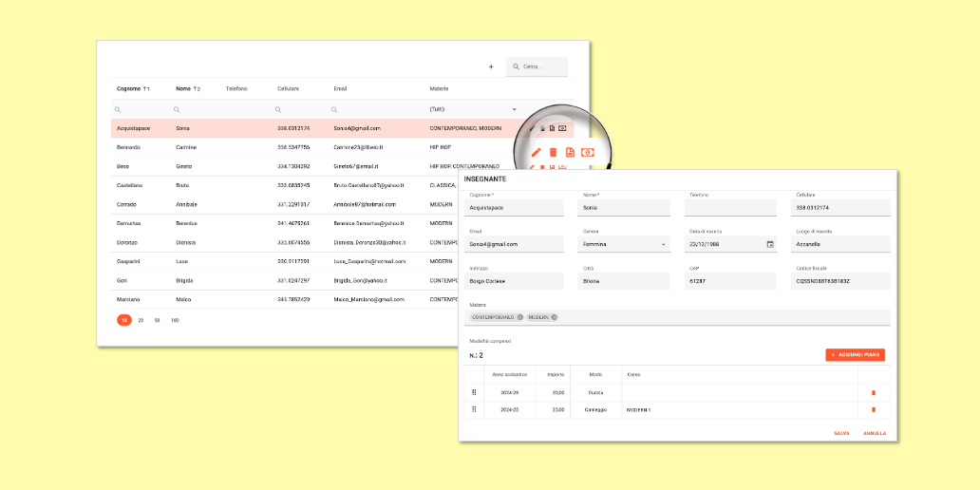The height and width of the screenshot is (490, 980).
Task: Remove the MODERN chip from Materie
Action: tap(555, 317)
